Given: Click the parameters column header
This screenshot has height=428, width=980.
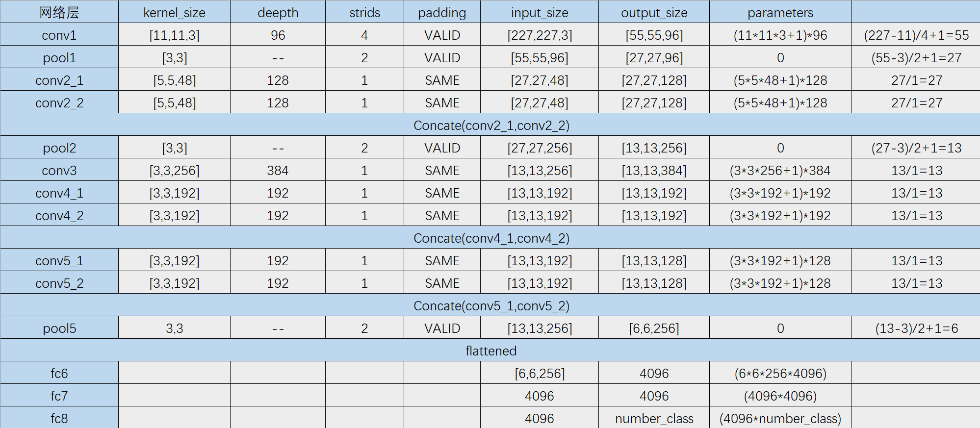Looking at the screenshot, I should [780, 12].
